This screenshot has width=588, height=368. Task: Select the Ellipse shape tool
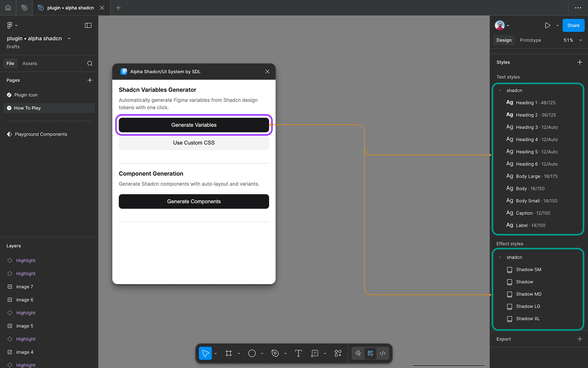[252, 353]
